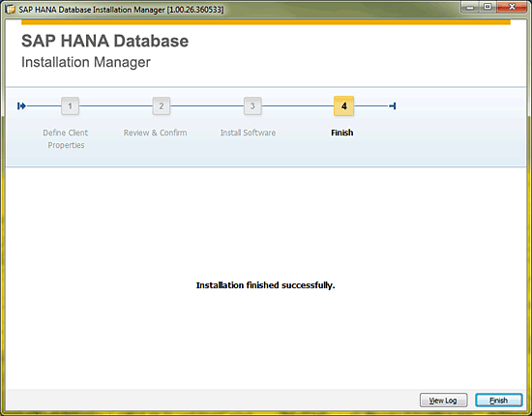The image size is (532, 416).
Task: Click the 'Installation Manager' subtitle
Action: click(86, 62)
